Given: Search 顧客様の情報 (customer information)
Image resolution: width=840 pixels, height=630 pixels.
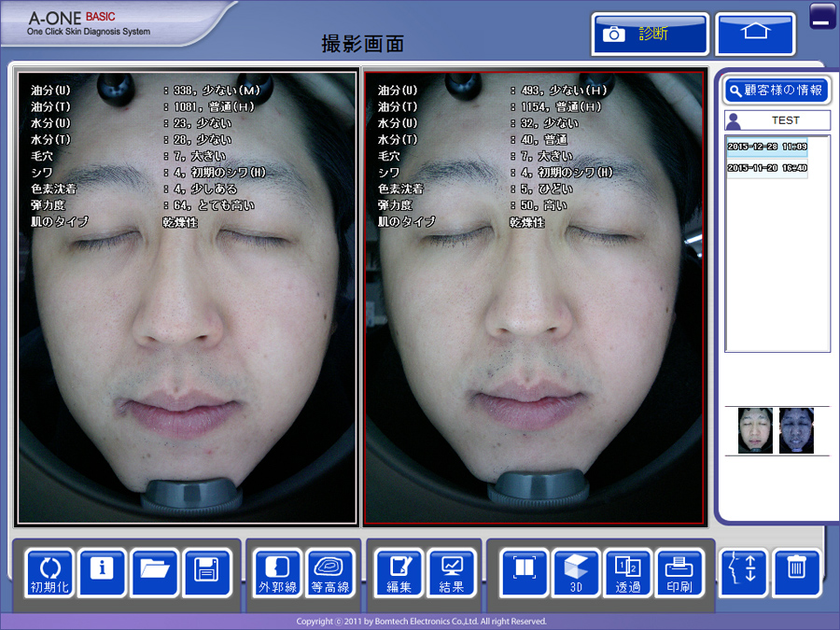Looking at the screenshot, I should click(777, 90).
